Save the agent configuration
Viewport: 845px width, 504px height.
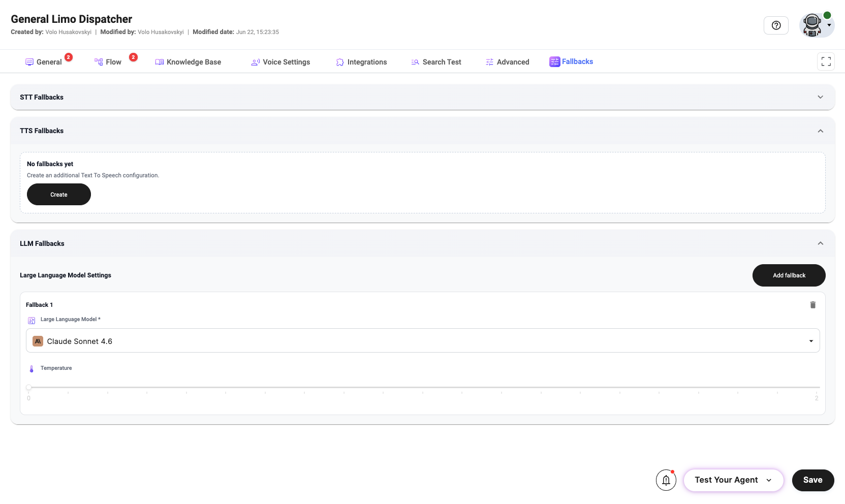(812, 480)
